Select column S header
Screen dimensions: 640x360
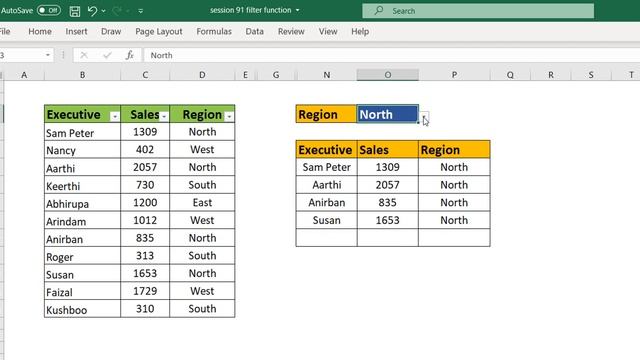pyautogui.click(x=591, y=75)
